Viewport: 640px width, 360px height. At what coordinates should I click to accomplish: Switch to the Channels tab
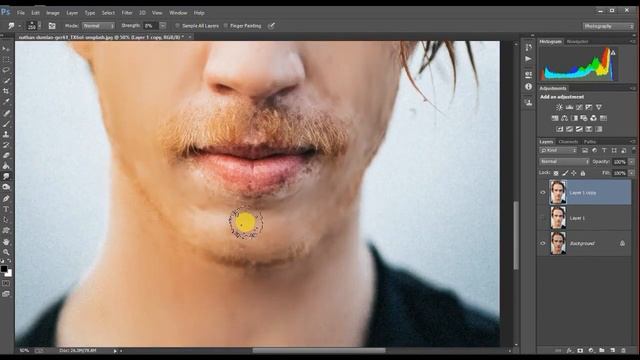click(x=568, y=142)
